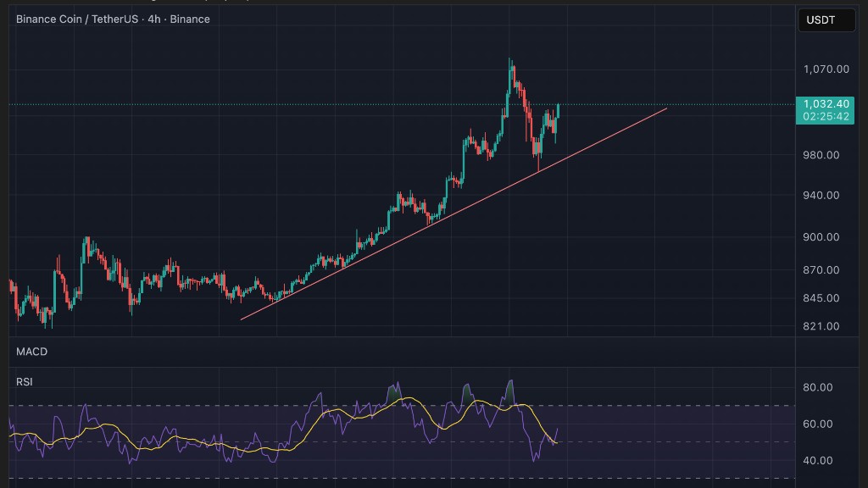Click the 60.00 RSI scale label

click(818, 424)
